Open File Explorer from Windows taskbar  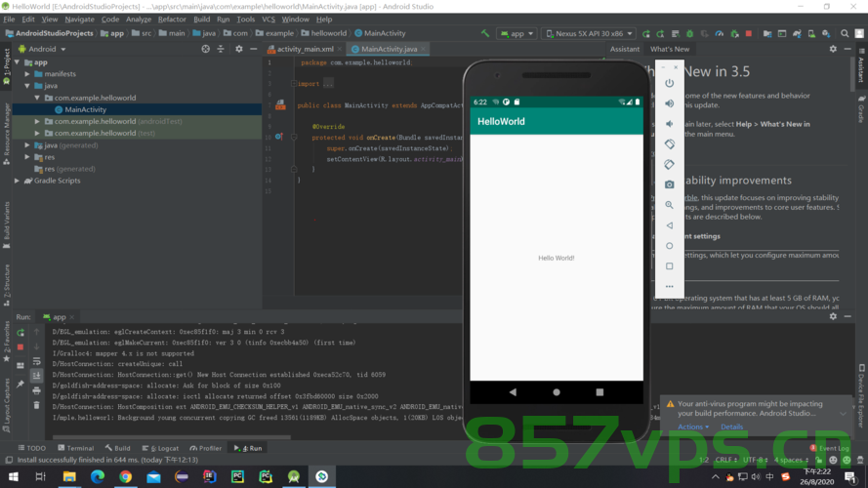[x=69, y=476]
